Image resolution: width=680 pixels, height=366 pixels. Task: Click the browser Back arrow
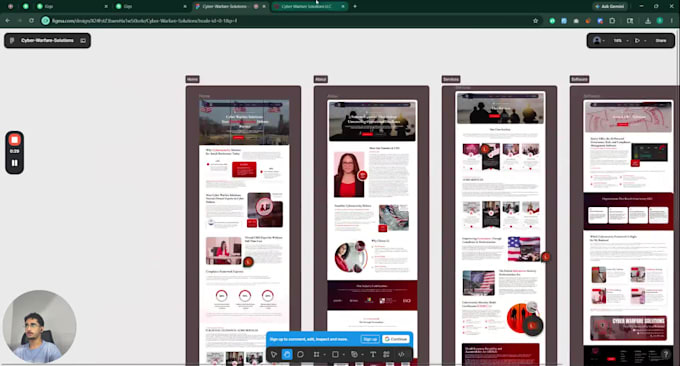click(8, 20)
